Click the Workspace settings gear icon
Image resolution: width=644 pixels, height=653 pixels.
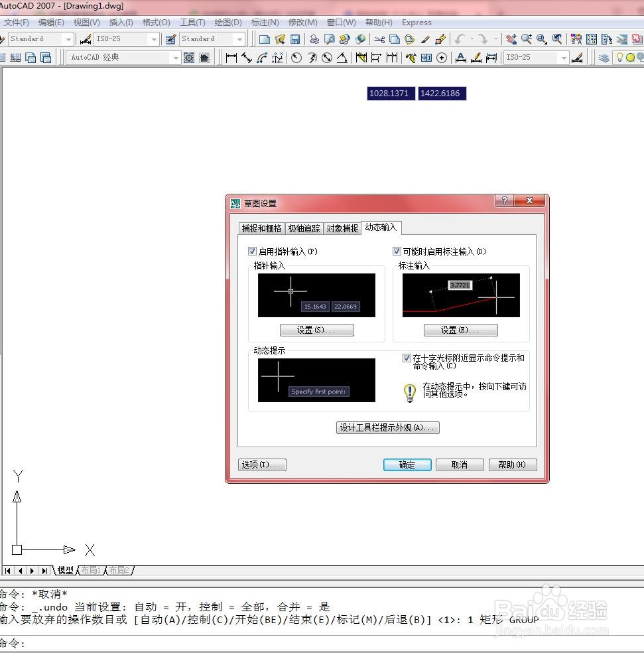[x=189, y=58]
